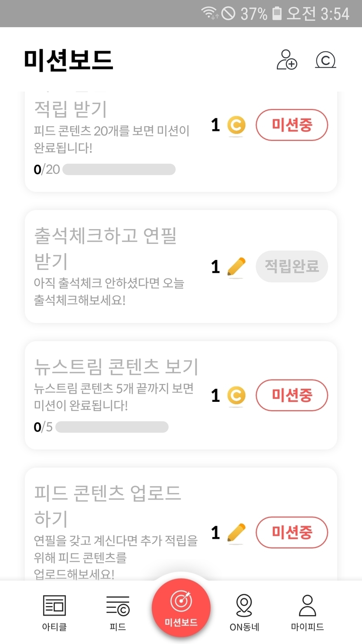Tap the 0/20 feed progress bar
362x644 pixels.
coord(119,169)
